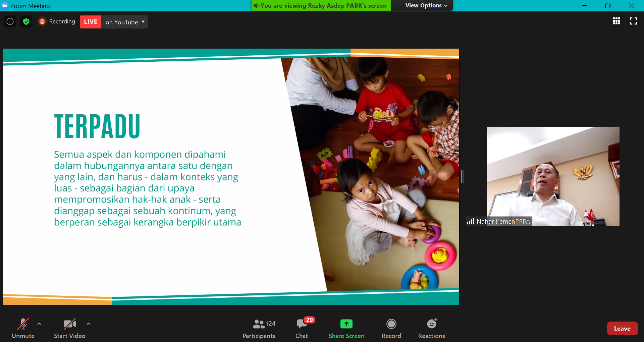Open the View Options menu
This screenshot has width=644, height=342.
pyautogui.click(x=426, y=6)
